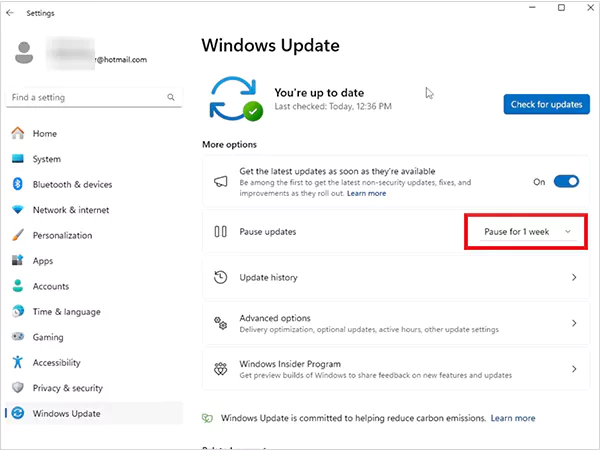This screenshot has height=450, width=600.
Task: Click Last checked: Today, 12:36 PM text
Action: (x=333, y=106)
